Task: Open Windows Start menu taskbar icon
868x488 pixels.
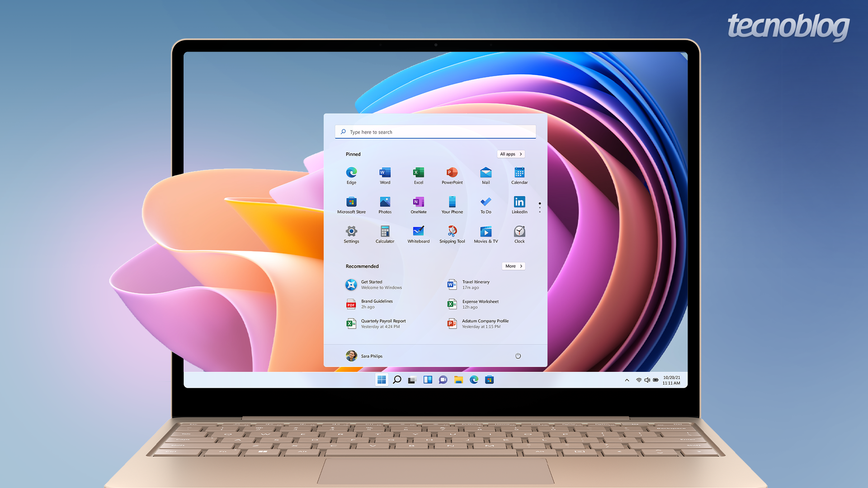Action: point(380,380)
